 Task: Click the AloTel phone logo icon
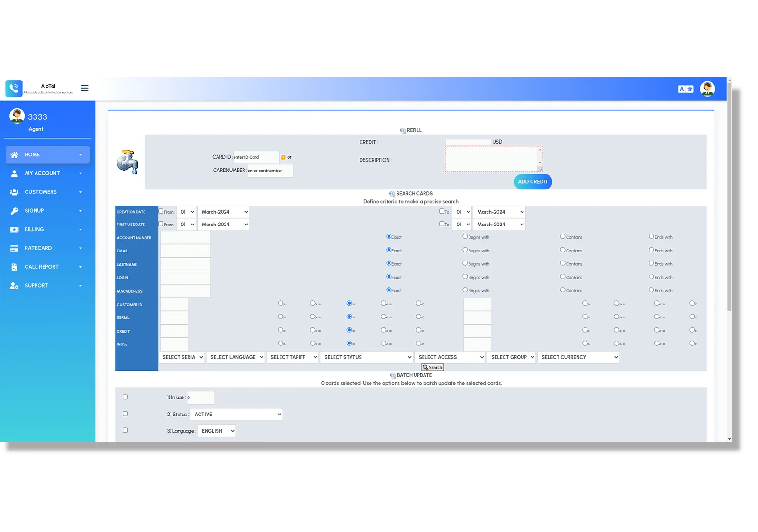click(x=14, y=88)
